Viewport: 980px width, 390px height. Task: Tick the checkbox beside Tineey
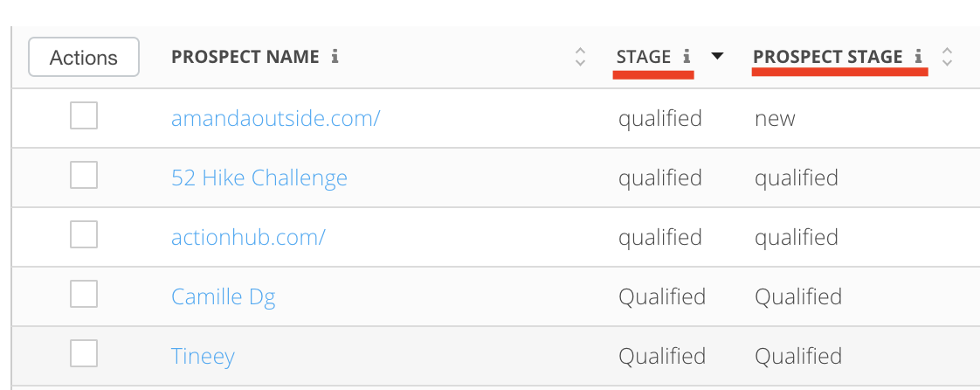[x=84, y=355]
